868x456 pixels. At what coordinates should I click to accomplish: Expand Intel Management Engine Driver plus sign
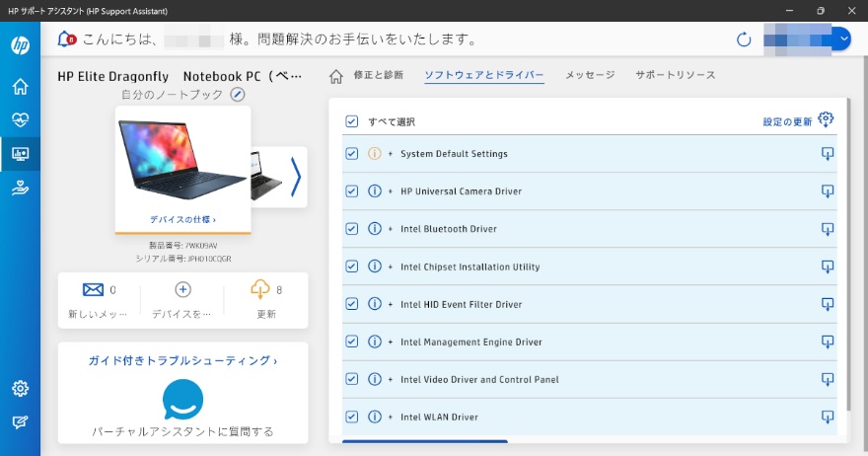coord(391,342)
